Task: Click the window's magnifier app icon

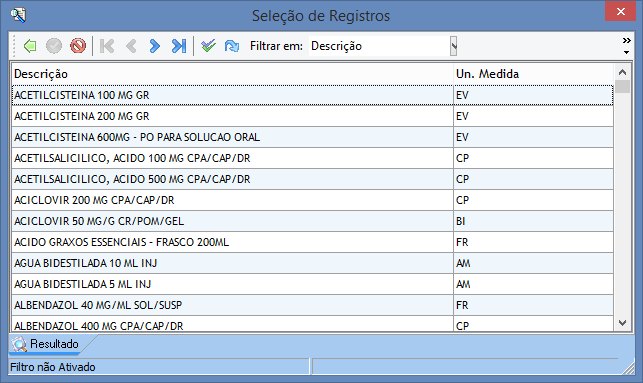Action: click(x=18, y=15)
